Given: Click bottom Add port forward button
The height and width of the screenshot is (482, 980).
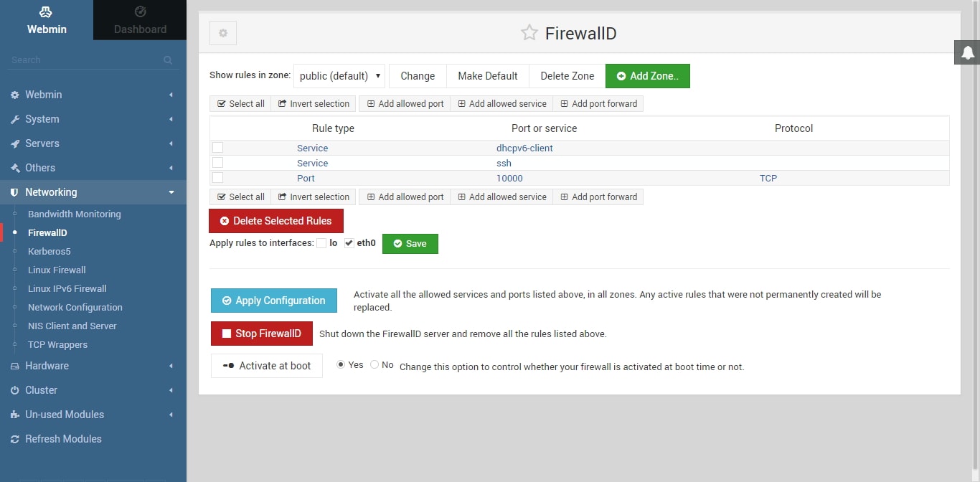Looking at the screenshot, I should [598, 197].
